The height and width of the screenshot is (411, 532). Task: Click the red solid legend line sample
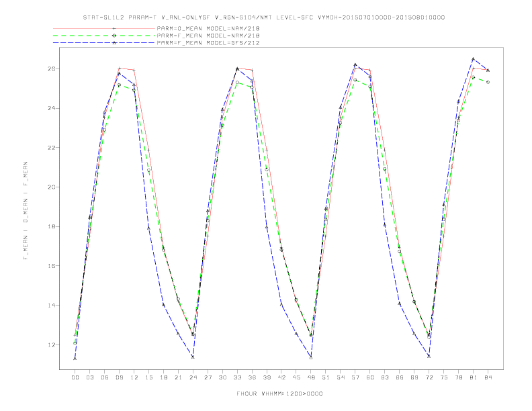[x=104, y=28]
